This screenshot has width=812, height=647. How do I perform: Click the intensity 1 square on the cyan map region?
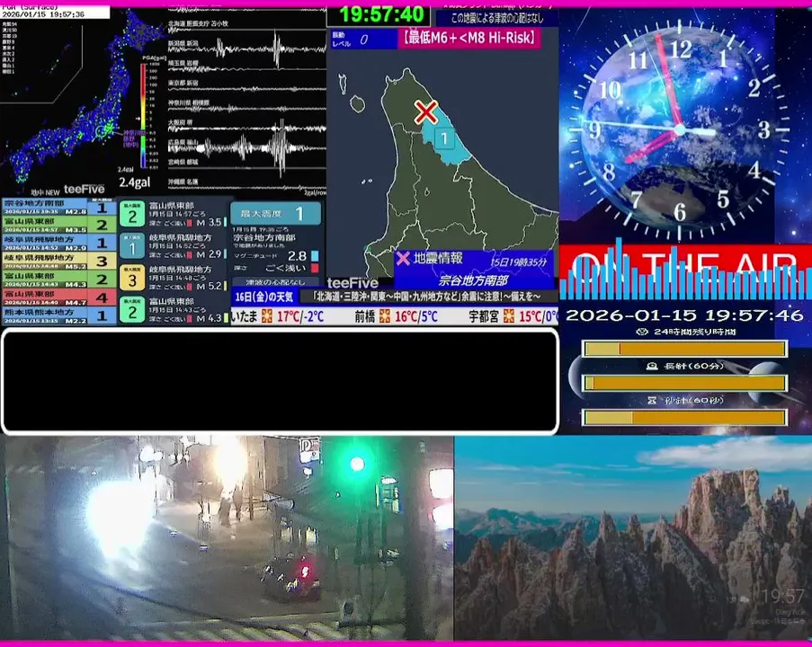click(444, 138)
